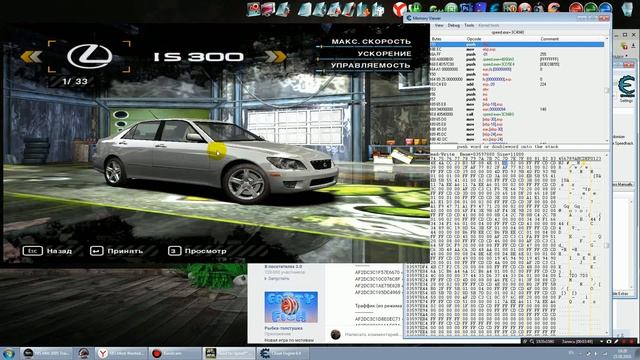Select the highlighted first disassembler row
Image resolution: width=640 pixels, height=360 pixels.
pos(517,44)
